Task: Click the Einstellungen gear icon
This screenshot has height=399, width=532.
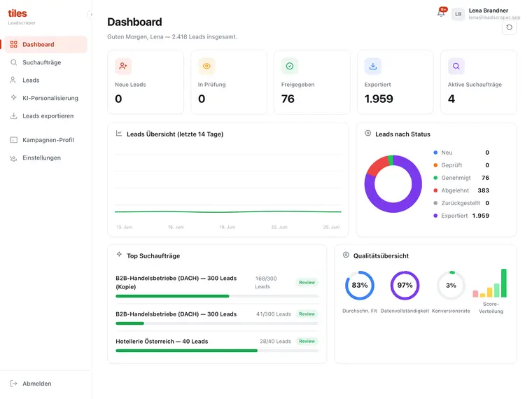Action: pyautogui.click(x=13, y=158)
